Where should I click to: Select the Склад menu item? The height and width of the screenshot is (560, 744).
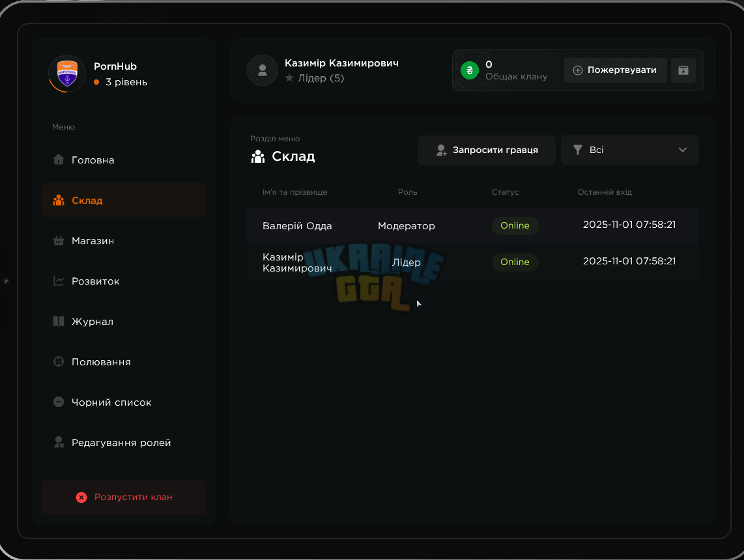pos(123,200)
